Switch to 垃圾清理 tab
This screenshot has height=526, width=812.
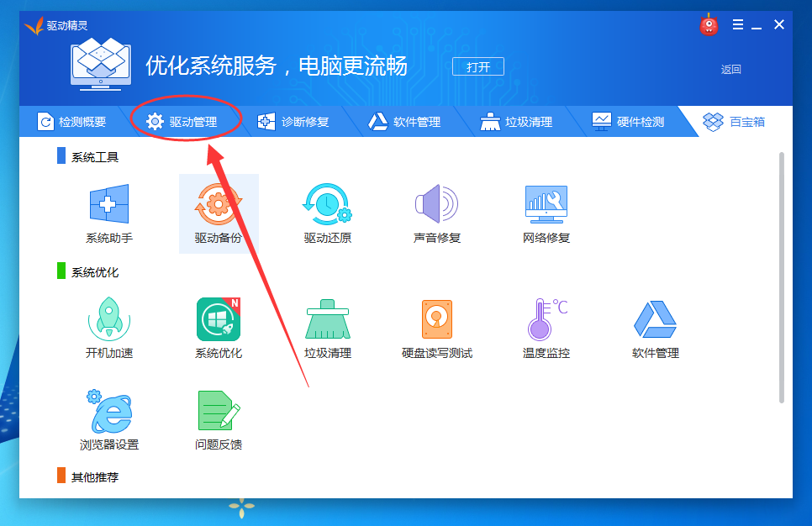pyautogui.click(x=516, y=122)
